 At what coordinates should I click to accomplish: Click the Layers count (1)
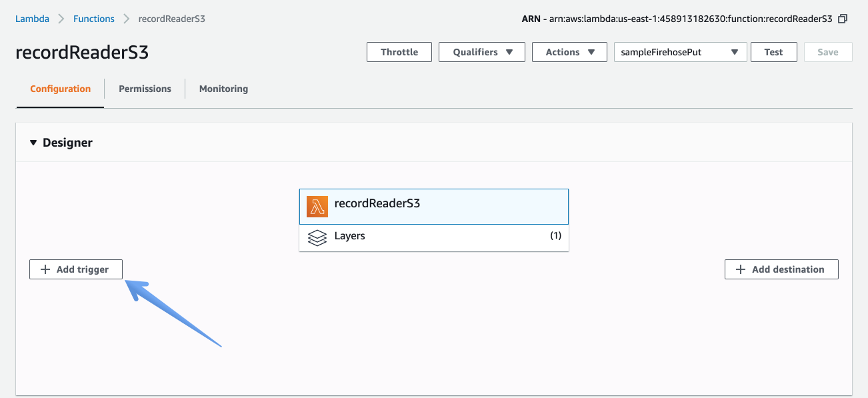click(555, 235)
